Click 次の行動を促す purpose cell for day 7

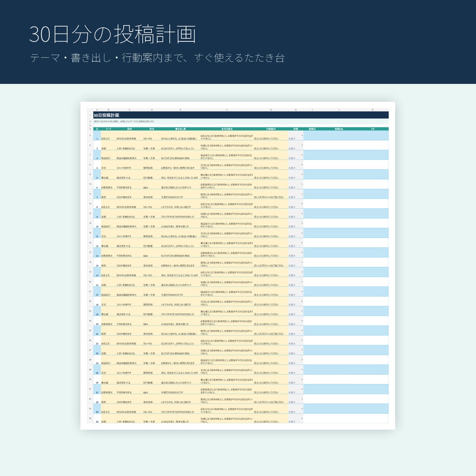pos(129,194)
